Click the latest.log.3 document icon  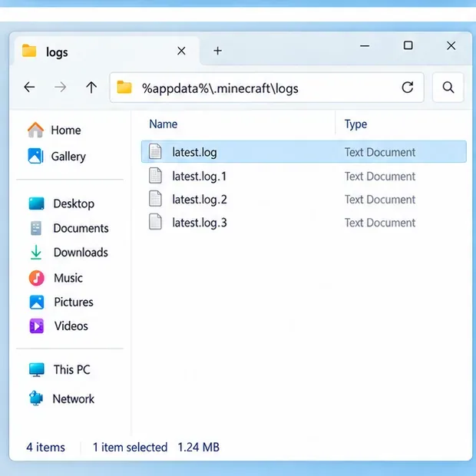155,222
